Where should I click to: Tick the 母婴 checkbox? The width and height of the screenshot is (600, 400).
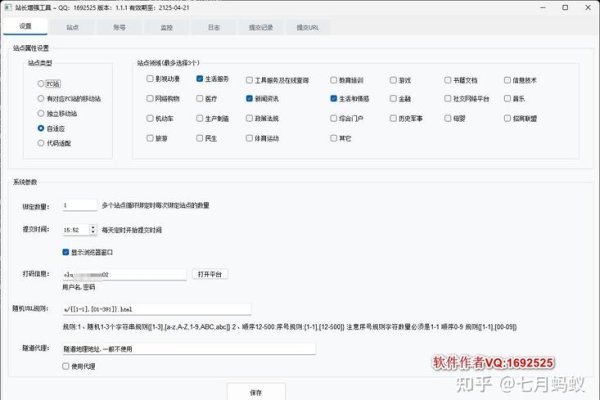pos(448,118)
